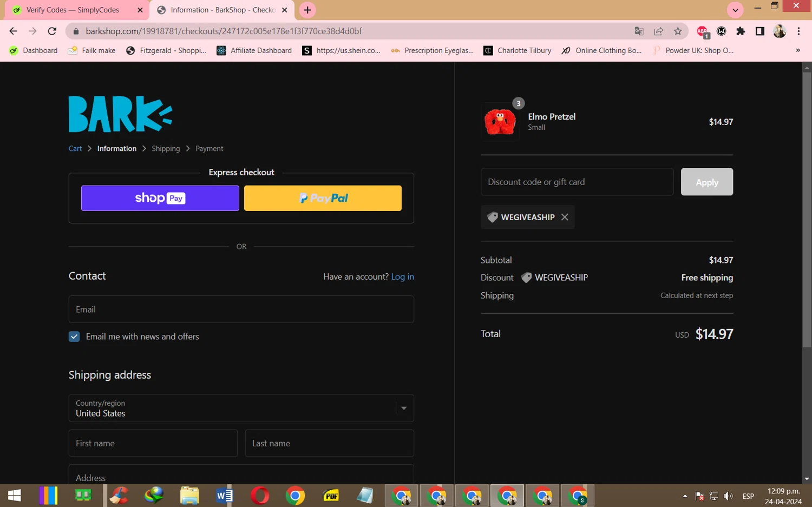Remove the WEGIVEASHIP discount code

565,217
